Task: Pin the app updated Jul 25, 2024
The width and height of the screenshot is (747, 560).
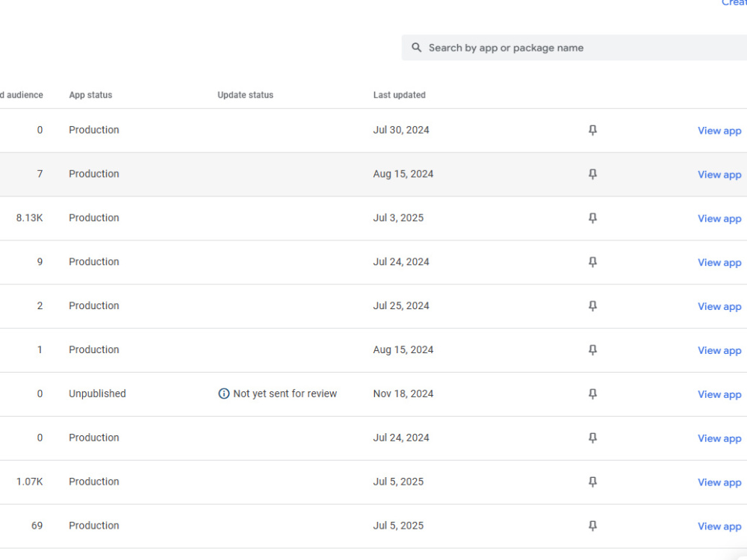Action: click(x=592, y=305)
